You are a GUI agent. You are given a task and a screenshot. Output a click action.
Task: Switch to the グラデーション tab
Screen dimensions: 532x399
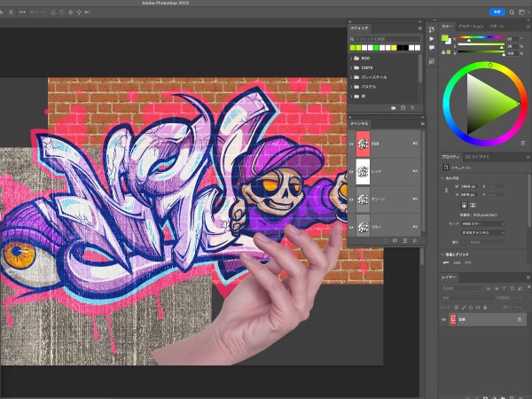471,26
